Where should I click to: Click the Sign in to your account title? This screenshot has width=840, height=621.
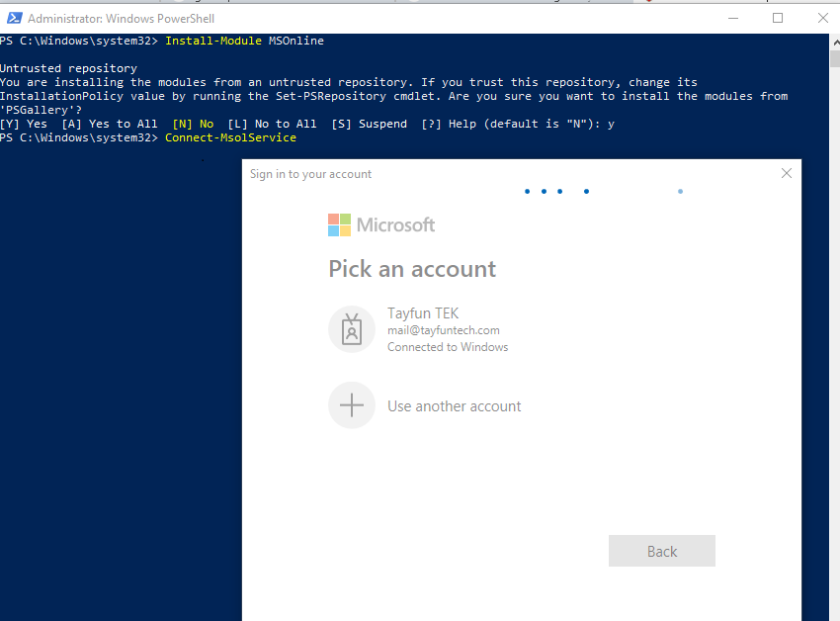tap(310, 174)
